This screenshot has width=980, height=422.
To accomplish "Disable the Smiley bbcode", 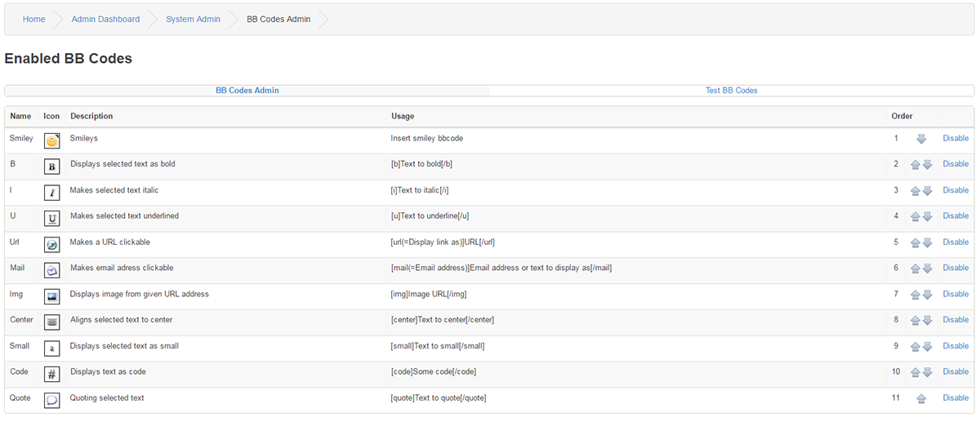I will tap(955, 138).
